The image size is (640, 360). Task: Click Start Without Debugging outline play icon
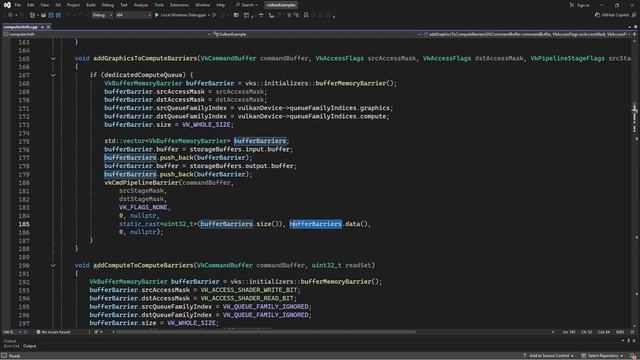point(214,15)
